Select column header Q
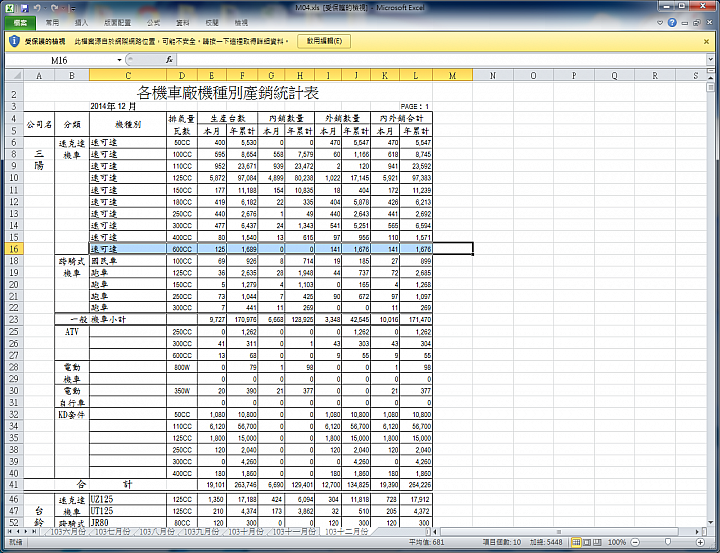 coord(614,75)
